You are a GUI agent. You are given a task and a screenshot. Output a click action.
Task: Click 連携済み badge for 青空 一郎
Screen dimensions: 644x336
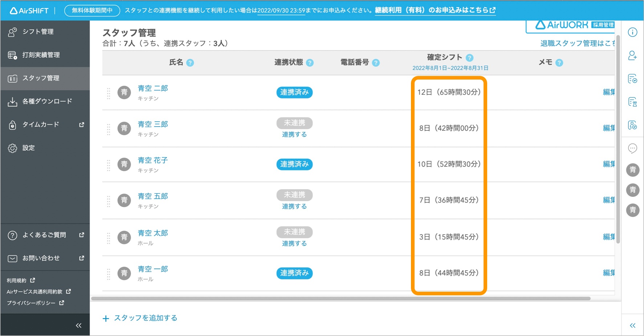[294, 273]
